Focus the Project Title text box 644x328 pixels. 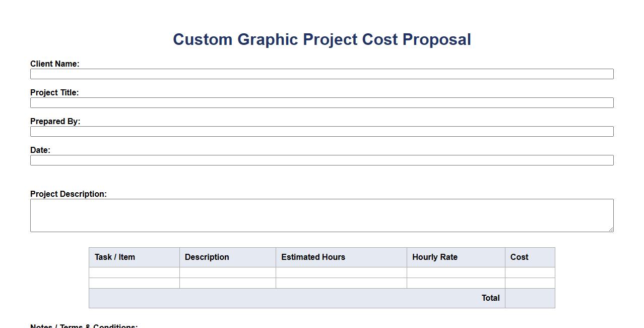321,103
